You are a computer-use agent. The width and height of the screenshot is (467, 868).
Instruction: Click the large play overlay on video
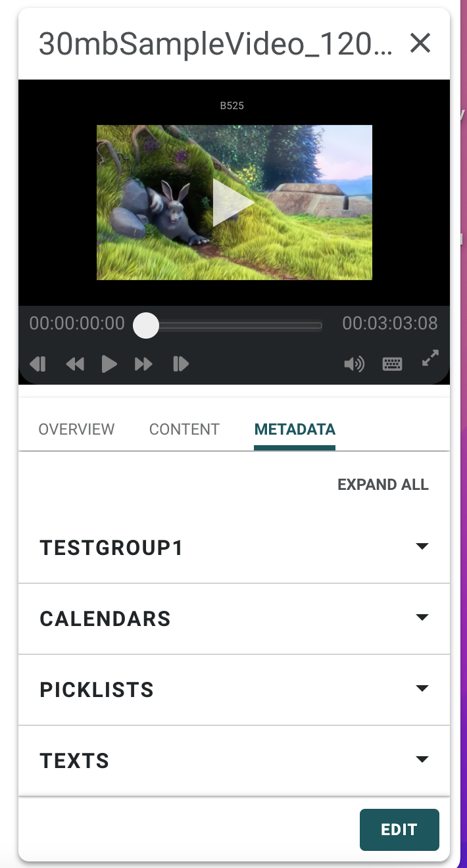(233, 203)
